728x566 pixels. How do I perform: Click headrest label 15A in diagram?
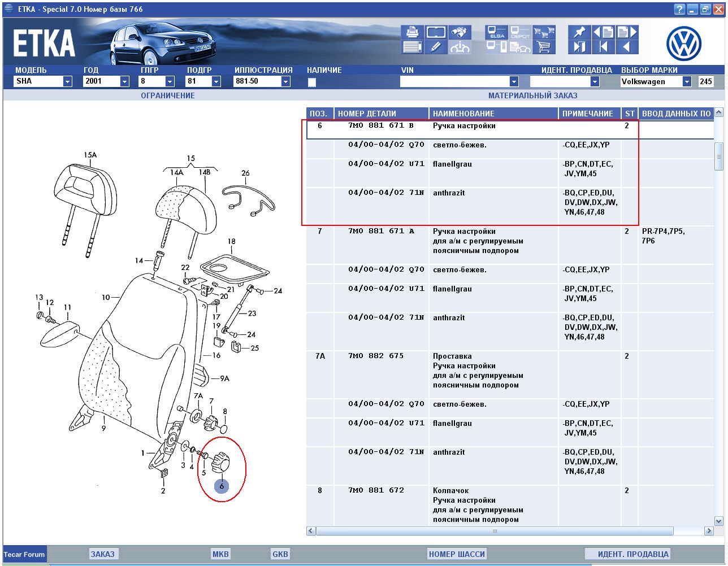click(90, 155)
